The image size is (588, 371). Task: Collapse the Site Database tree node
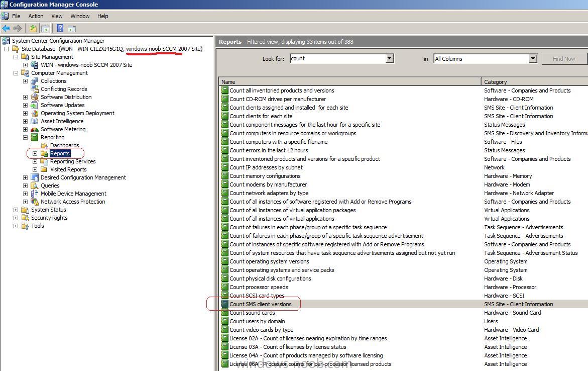click(x=6, y=49)
